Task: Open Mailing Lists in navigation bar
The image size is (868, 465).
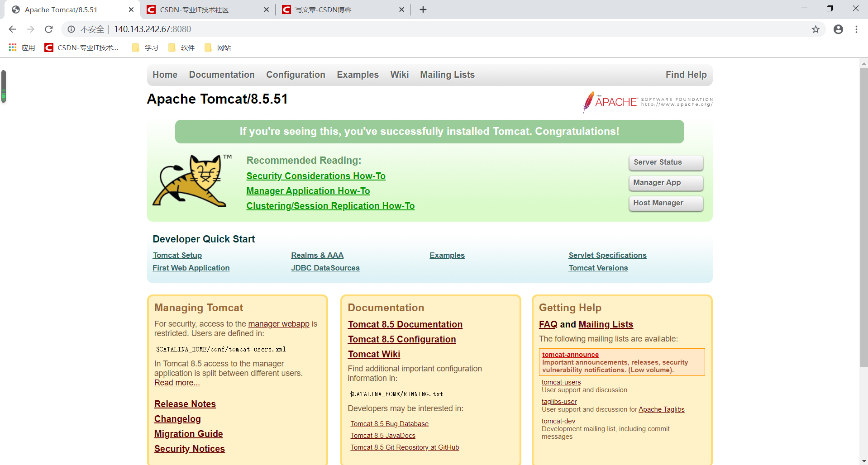Action: (447, 75)
